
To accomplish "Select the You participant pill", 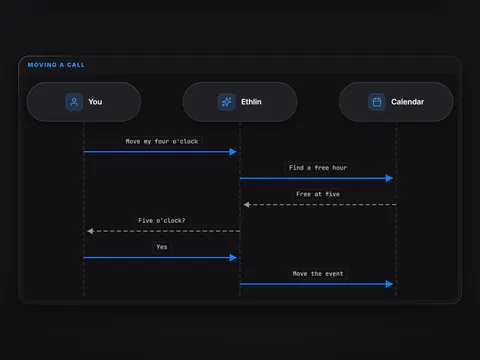I will [x=84, y=102].
